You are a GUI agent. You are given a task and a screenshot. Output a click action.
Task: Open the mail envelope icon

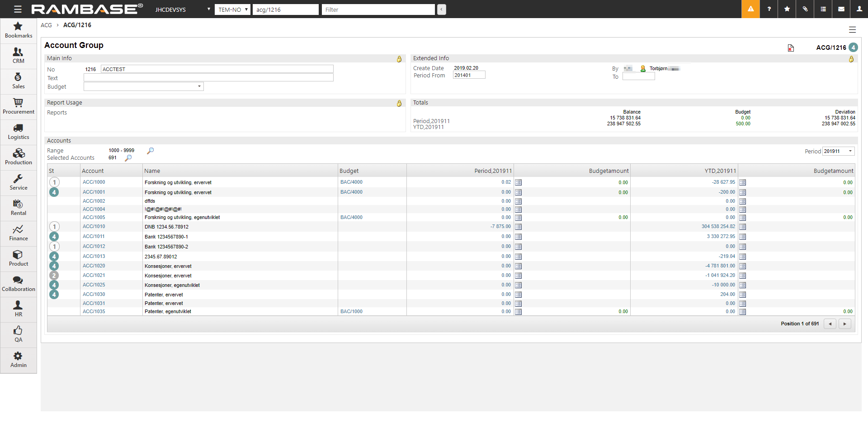pyautogui.click(x=841, y=9)
